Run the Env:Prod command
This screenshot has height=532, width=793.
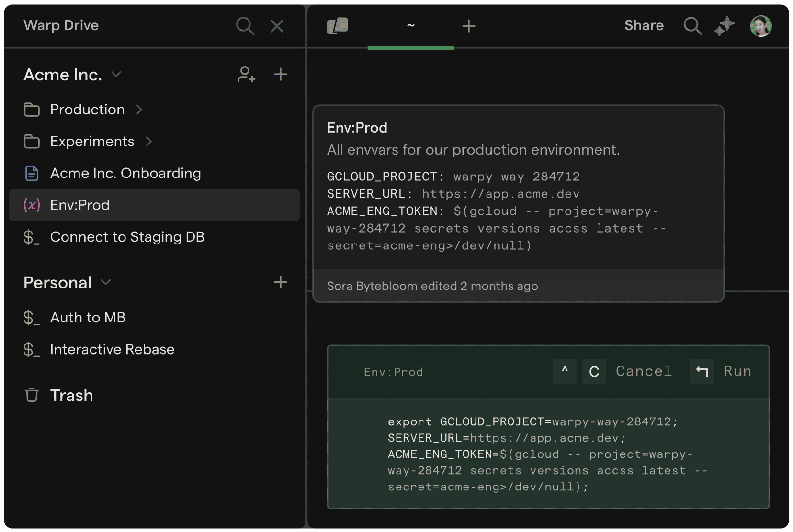point(736,371)
